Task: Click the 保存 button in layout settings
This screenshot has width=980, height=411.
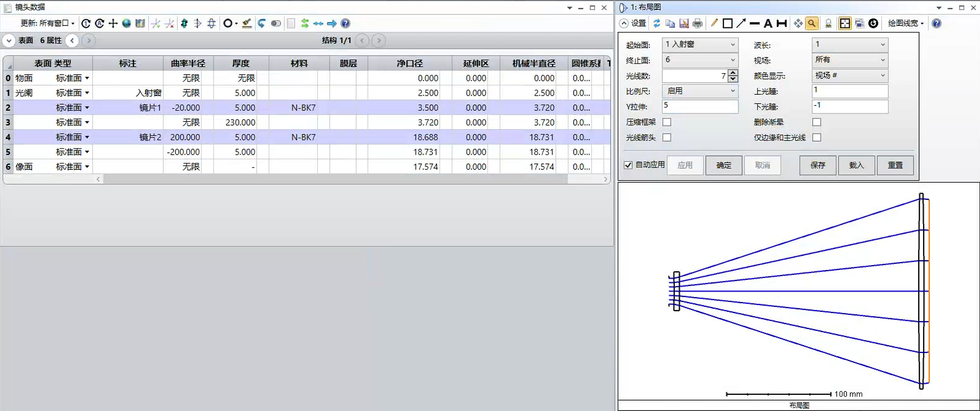Action: pyautogui.click(x=817, y=165)
